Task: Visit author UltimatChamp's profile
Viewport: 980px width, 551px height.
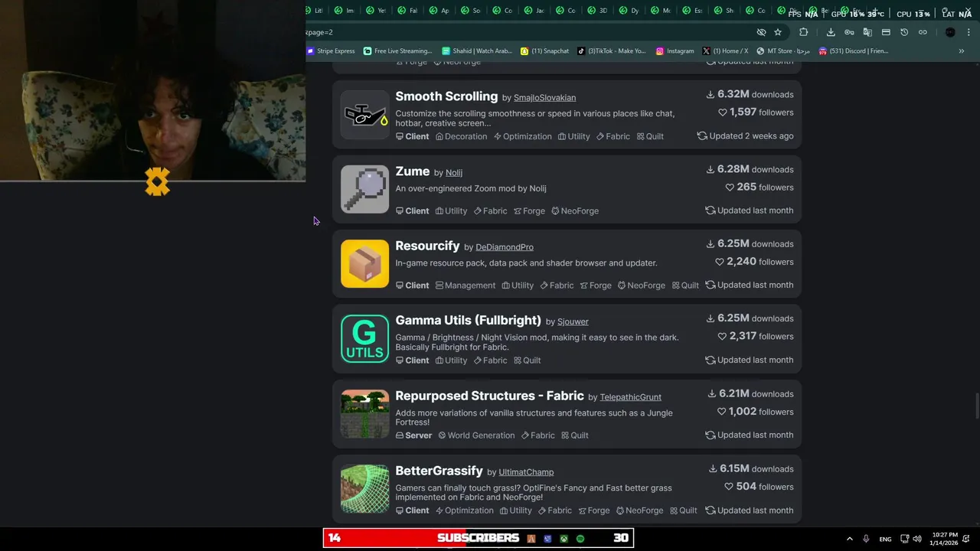Action: click(x=526, y=472)
